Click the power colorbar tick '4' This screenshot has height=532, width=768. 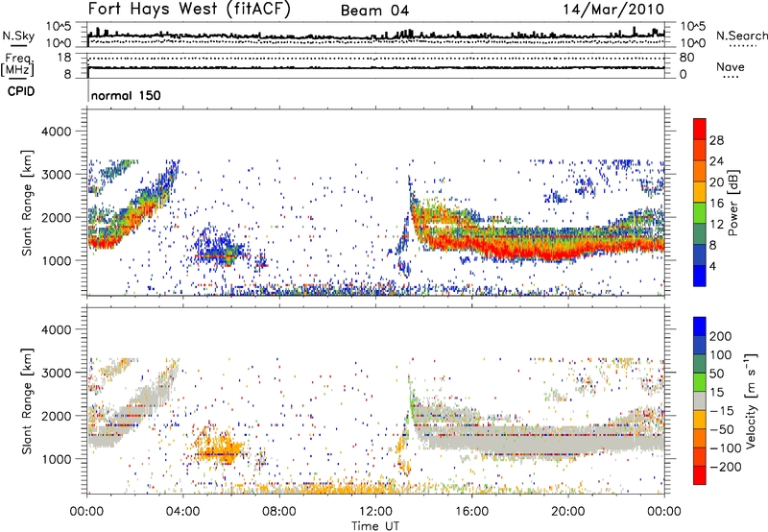point(712,266)
